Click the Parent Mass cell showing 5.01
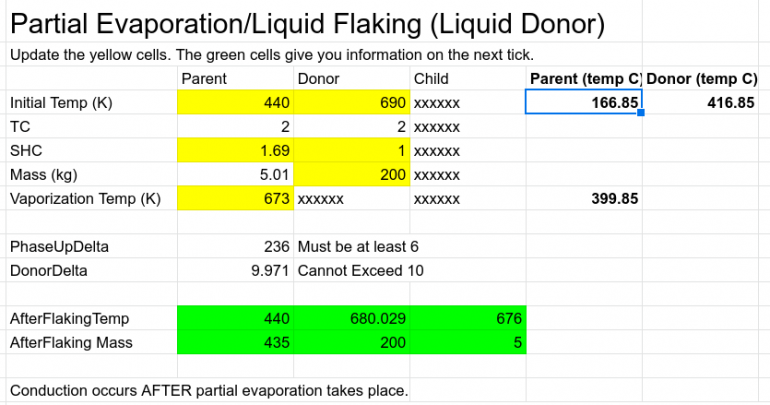Screen dimensions: 770x405 [x=235, y=175]
